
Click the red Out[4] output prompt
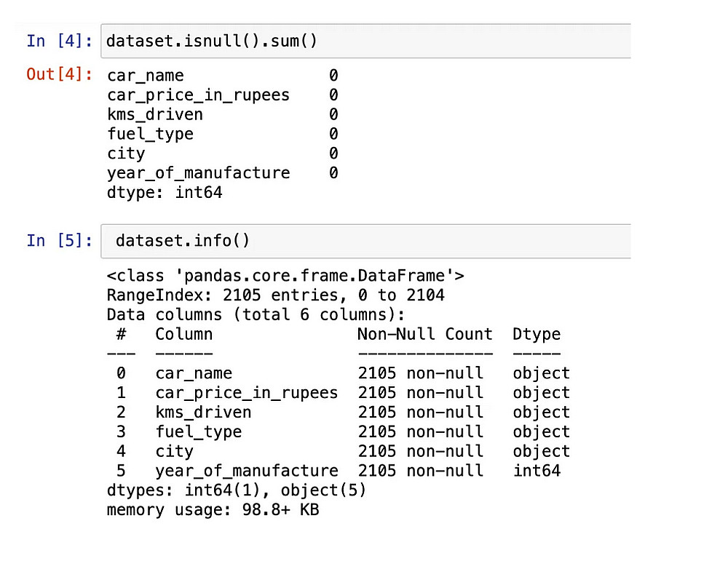tap(59, 74)
